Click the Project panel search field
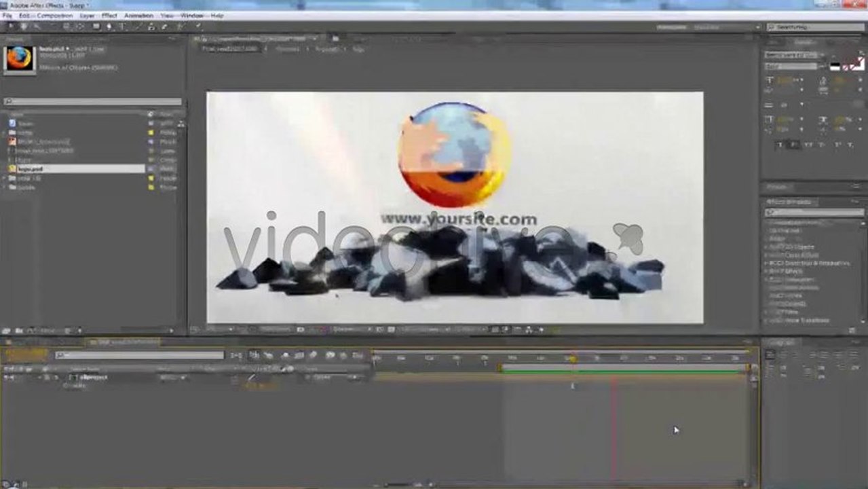 93,102
